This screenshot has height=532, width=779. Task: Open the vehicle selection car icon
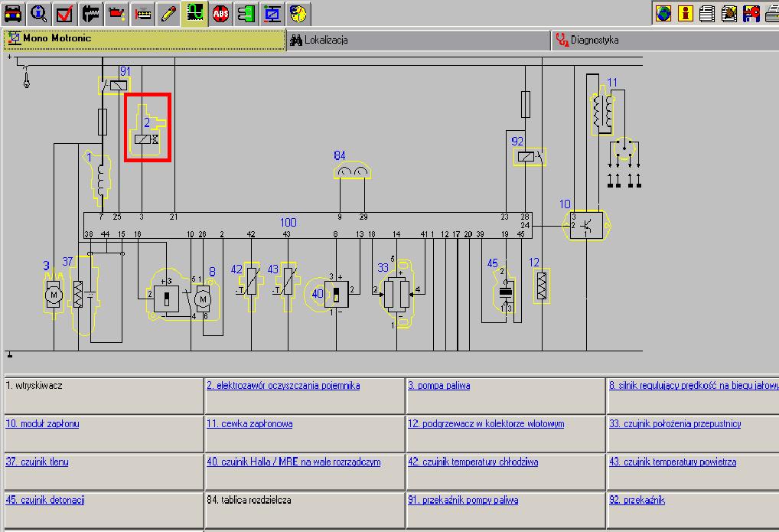[x=13, y=14]
